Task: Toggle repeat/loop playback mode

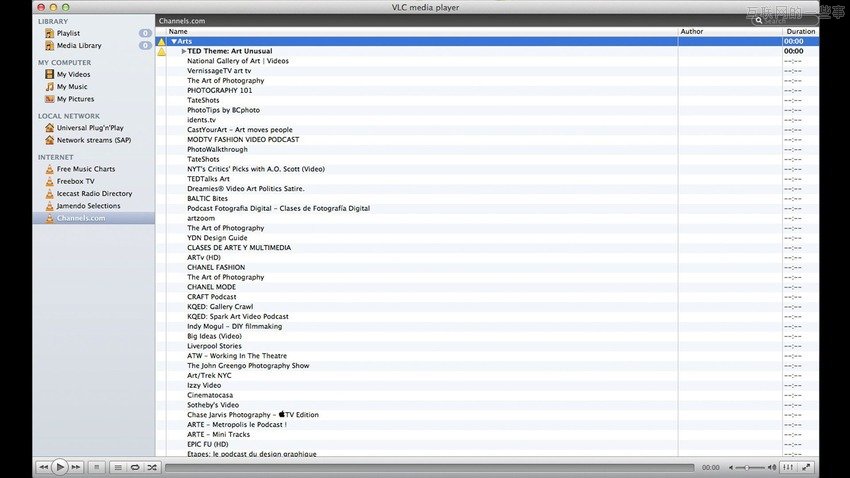Action: [x=134, y=467]
